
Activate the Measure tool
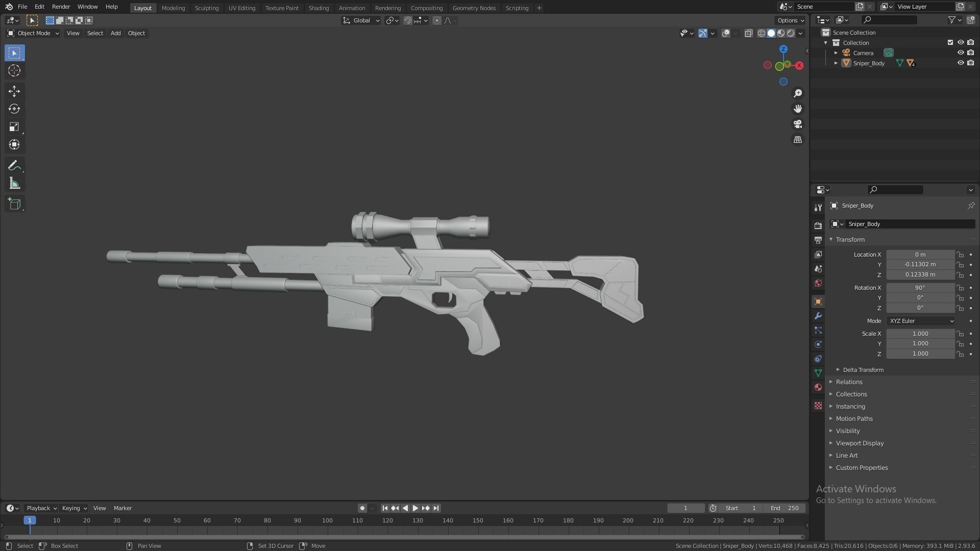14,183
